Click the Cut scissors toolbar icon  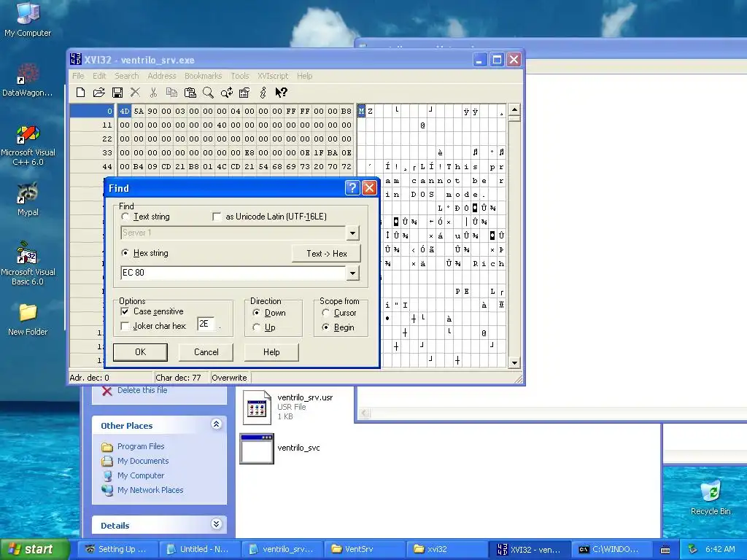(x=153, y=93)
